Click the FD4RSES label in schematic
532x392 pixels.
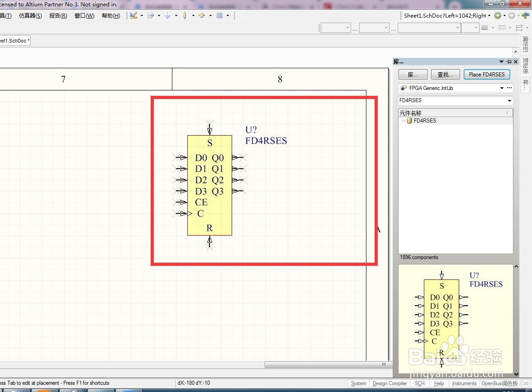(266, 141)
